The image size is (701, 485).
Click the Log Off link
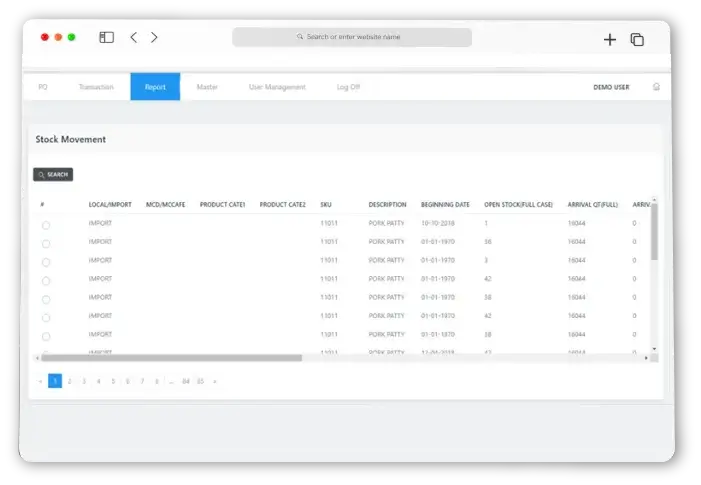(x=348, y=87)
